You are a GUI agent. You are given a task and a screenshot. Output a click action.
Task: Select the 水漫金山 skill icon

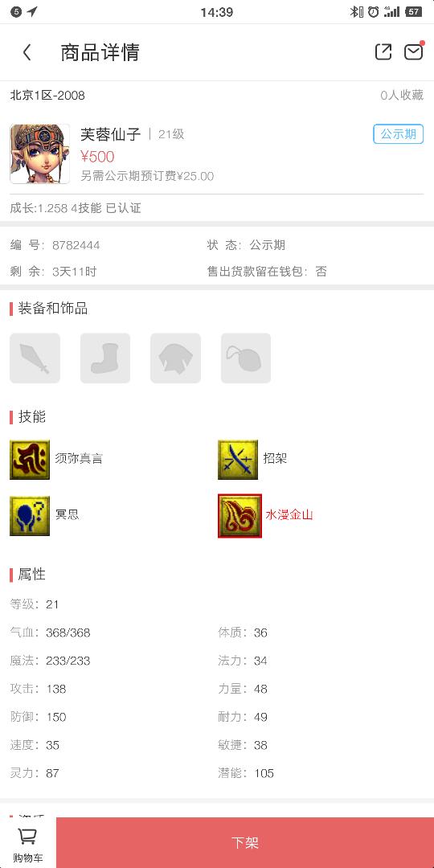240,516
